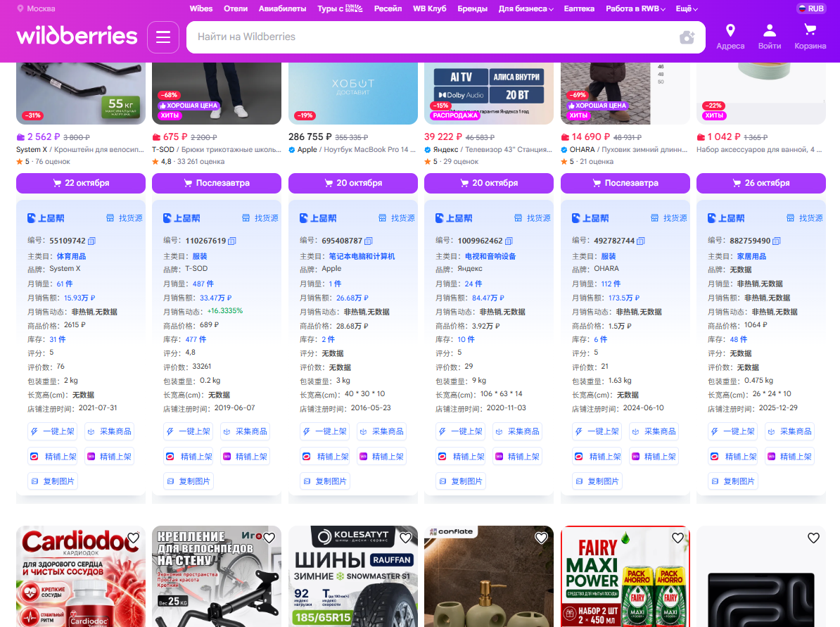The width and height of the screenshot is (840, 627).
Task: Click the search-by-photo camera icon
Action: coord(687,37)
